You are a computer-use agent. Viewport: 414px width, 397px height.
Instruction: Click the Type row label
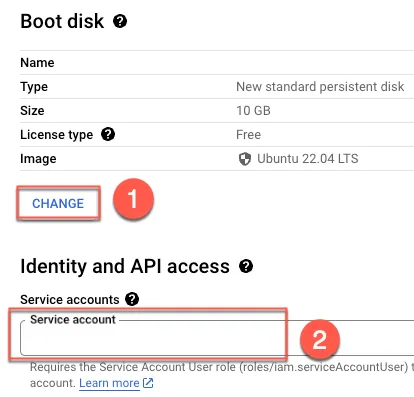click(34, 87)
